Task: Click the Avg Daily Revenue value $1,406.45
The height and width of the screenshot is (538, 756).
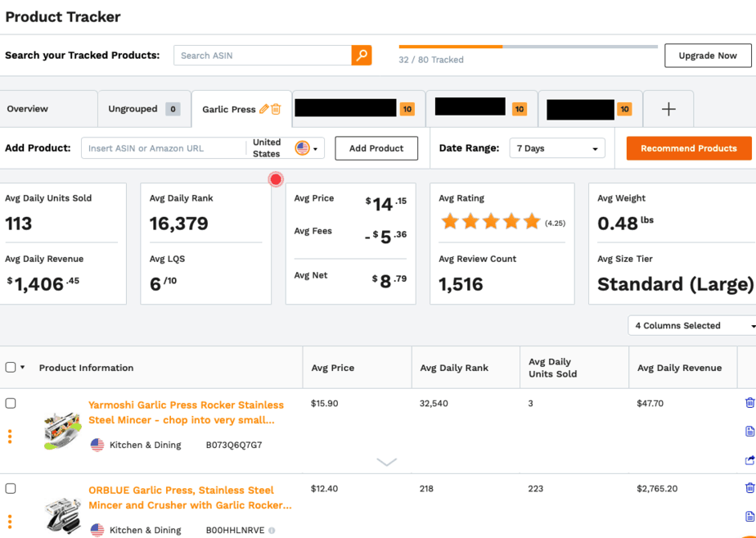Action: 43,283
